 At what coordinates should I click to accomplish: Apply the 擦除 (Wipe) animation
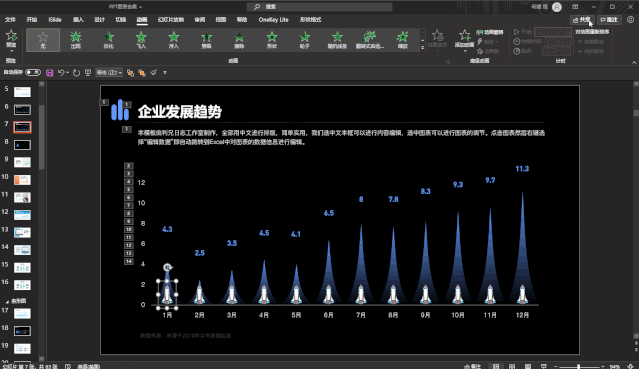[x=239, y=40]
